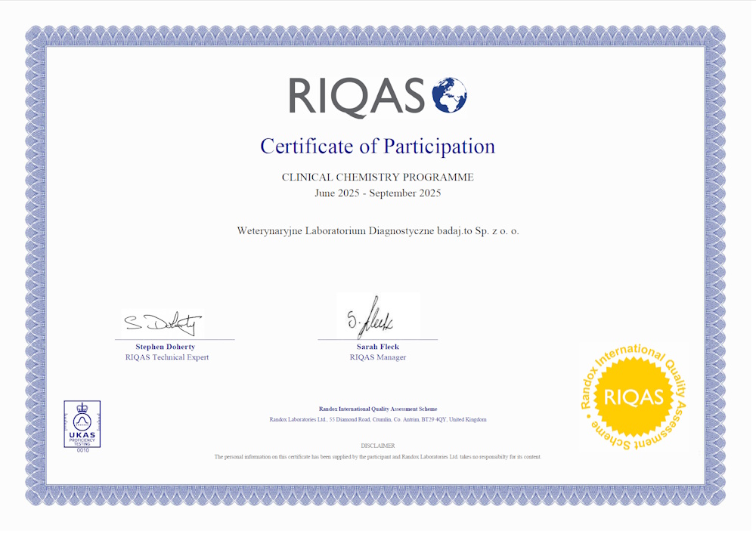This screenshot has width=756, height=534.
Task: Click the Randox Laboratories Diamond Road address line
Action: tap(377, 419)
